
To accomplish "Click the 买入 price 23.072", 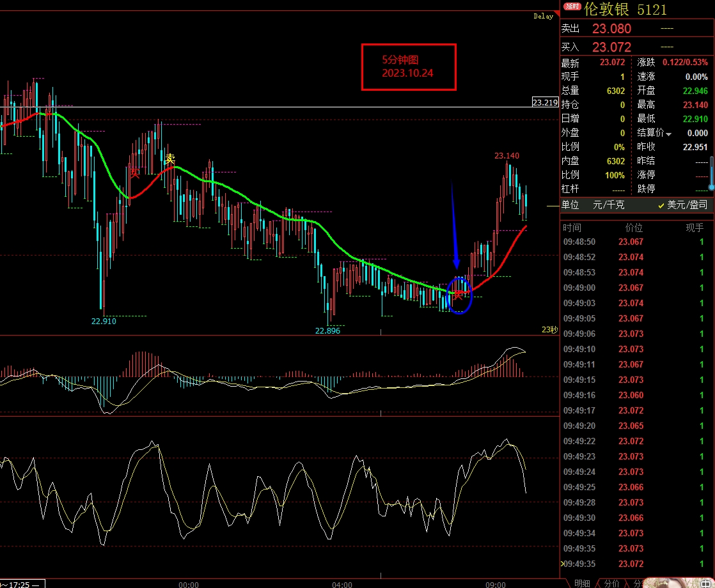I will 611,47.
